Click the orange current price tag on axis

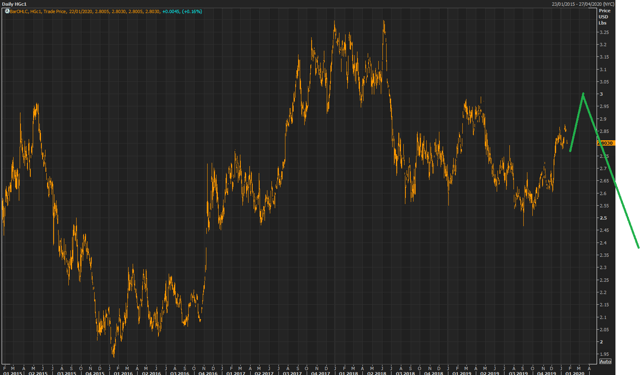click(x=606, y=143)
